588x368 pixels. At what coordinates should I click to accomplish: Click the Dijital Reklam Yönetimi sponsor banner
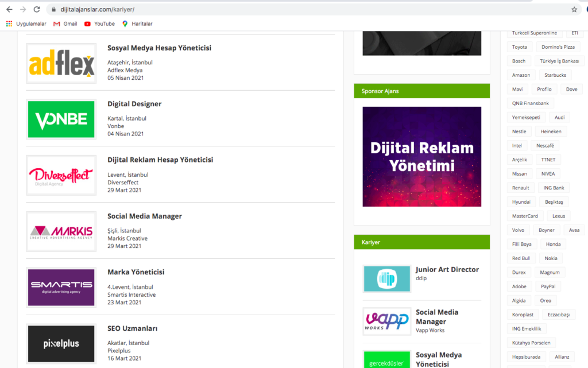click(421, 157)
